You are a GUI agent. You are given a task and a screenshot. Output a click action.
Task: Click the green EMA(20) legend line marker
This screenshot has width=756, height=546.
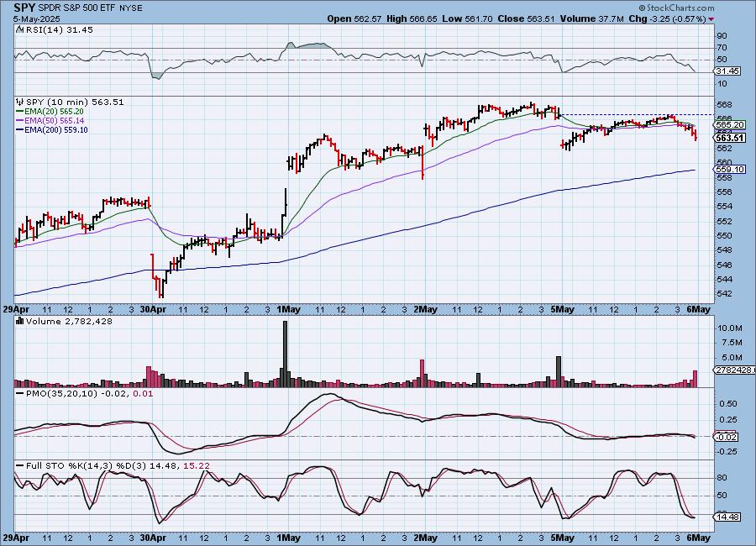20,112
